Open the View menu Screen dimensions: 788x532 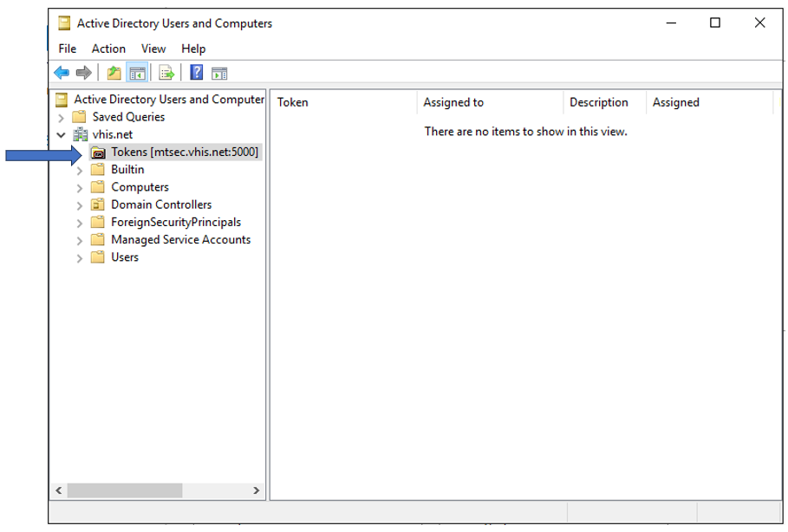point(153,49)
